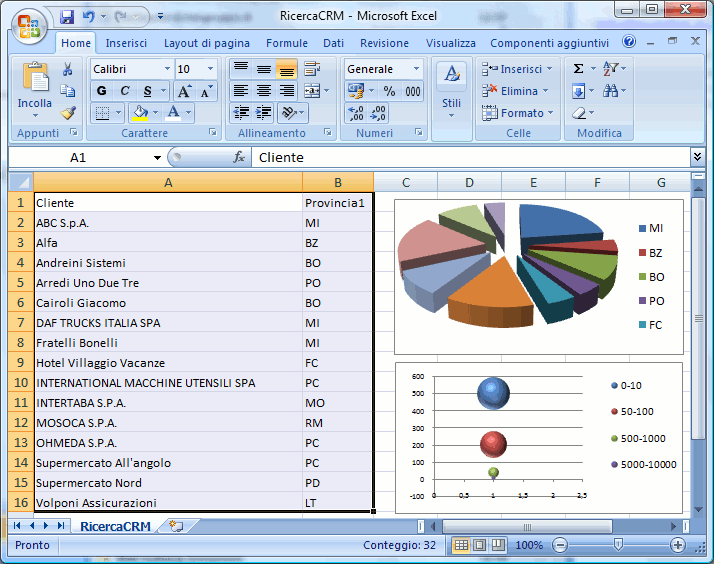The height and width of the screenshot is (564, 714).
Task: Open the Elimina cells dropdown
Action: pyautogui.click(x=546, y=91)
